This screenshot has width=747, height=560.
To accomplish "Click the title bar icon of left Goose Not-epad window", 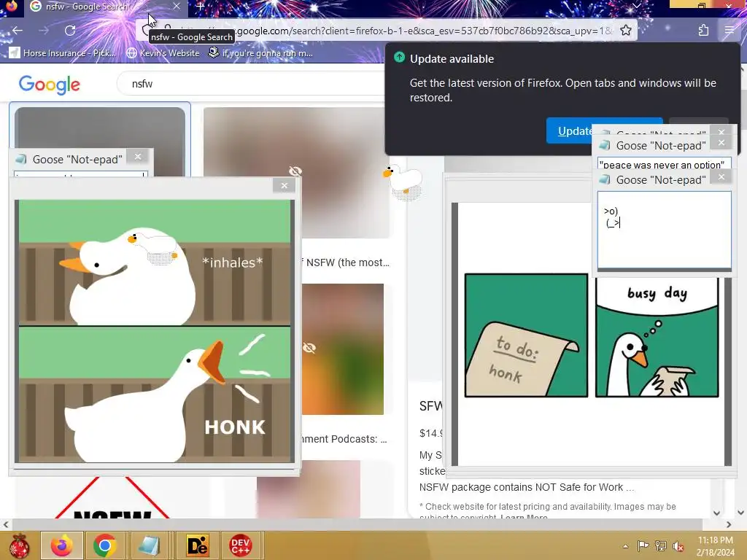I will pos(21,158).
